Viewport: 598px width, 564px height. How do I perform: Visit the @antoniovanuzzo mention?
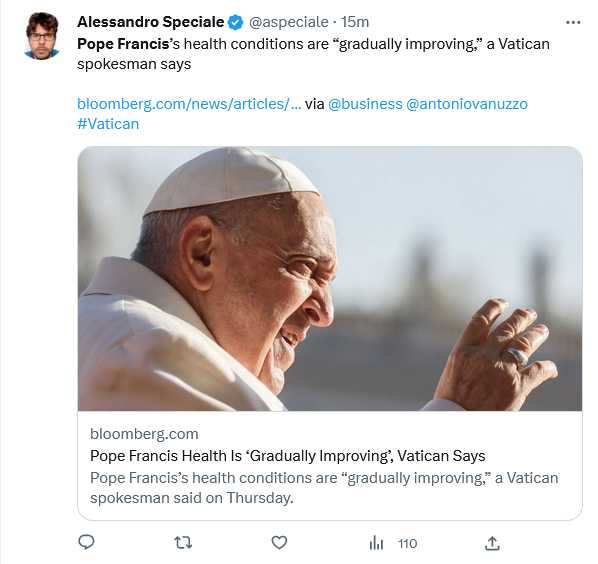pyautogui.click(x=467, y=104)
